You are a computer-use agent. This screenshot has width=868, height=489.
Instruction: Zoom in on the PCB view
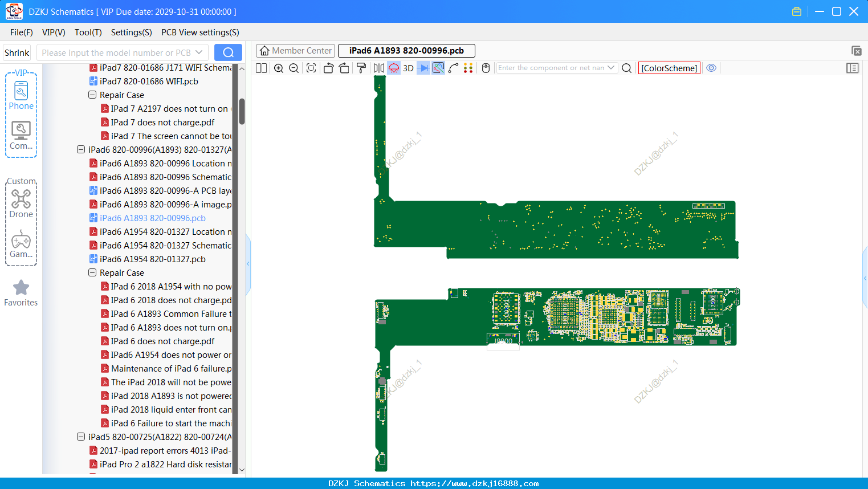279,68
